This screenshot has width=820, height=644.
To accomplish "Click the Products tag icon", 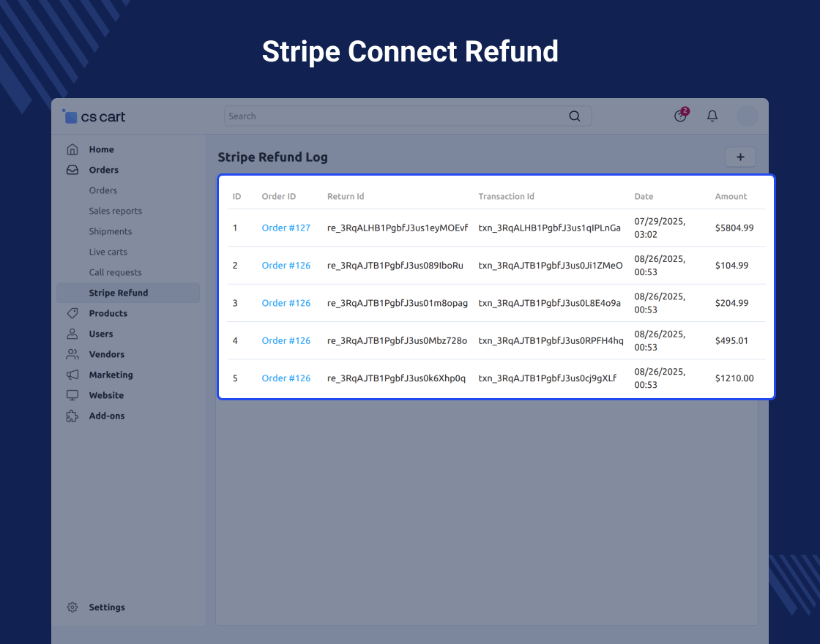I will click(x=72, y=313).
